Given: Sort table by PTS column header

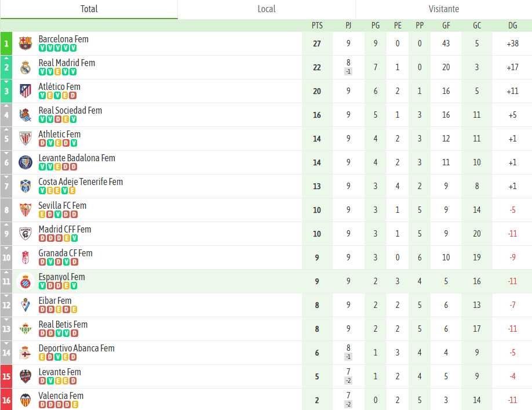Looking at the screenshot, I should coord(317,26).
